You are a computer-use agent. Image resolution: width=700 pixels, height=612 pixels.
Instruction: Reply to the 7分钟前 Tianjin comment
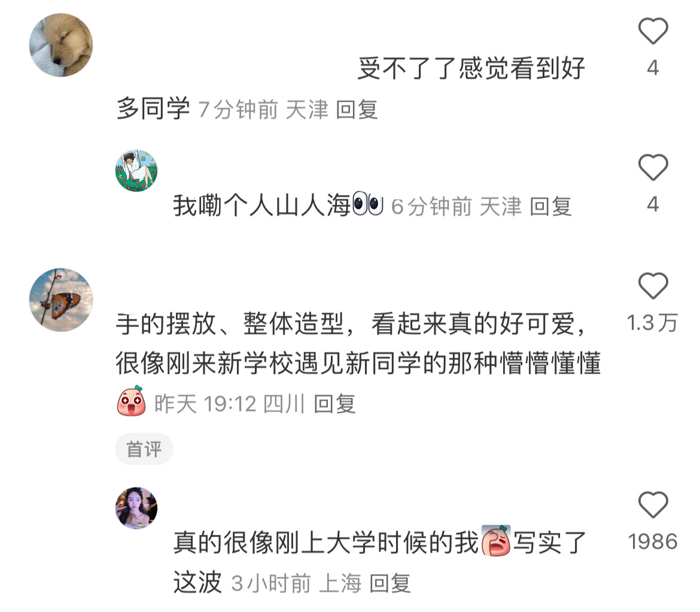pyautogui.click(x=357, y=110)
